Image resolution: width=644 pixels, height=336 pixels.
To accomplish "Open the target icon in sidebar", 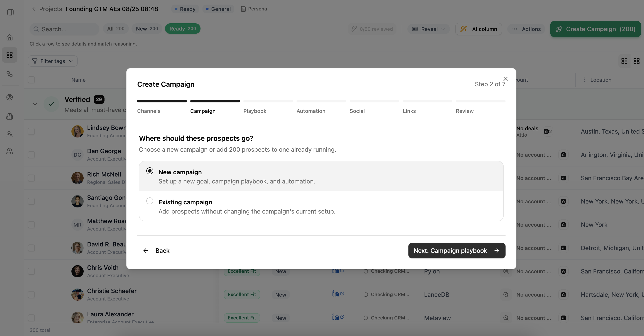I will point(10,97).
